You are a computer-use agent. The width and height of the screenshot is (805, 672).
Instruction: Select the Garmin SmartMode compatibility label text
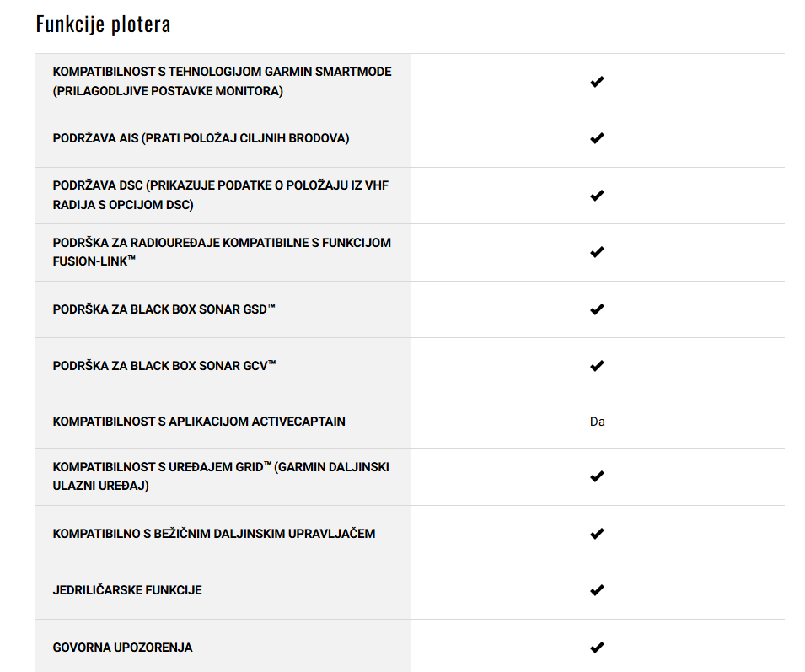pos(222,81)
